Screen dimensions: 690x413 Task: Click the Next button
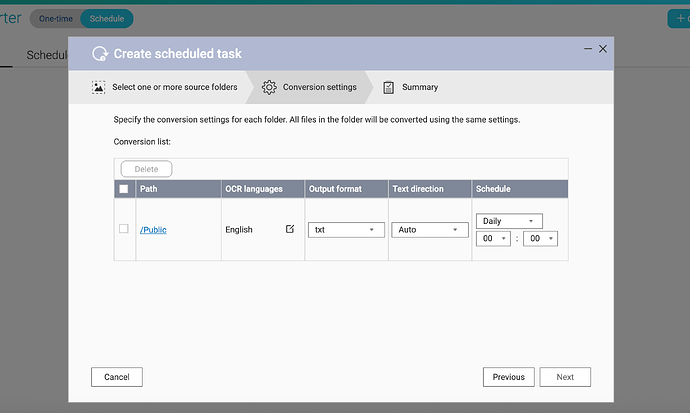coord(565,377)
